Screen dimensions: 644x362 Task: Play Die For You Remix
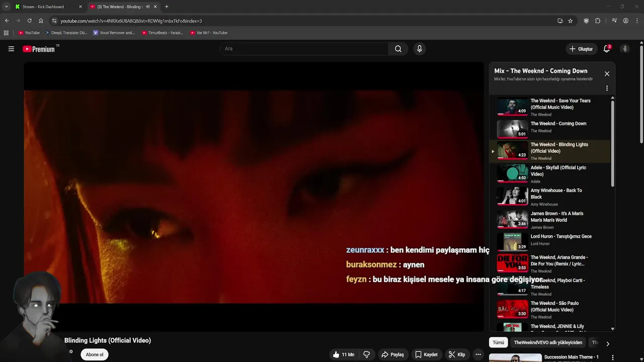click(x=550, y=263)
